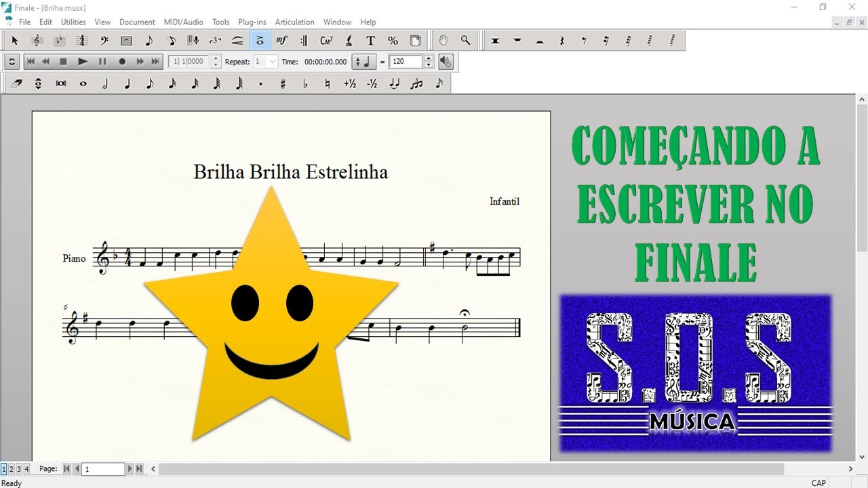868x488 pixels.
Task: Activate the Speedy Entry tool
Action: [x=171, y=41]
